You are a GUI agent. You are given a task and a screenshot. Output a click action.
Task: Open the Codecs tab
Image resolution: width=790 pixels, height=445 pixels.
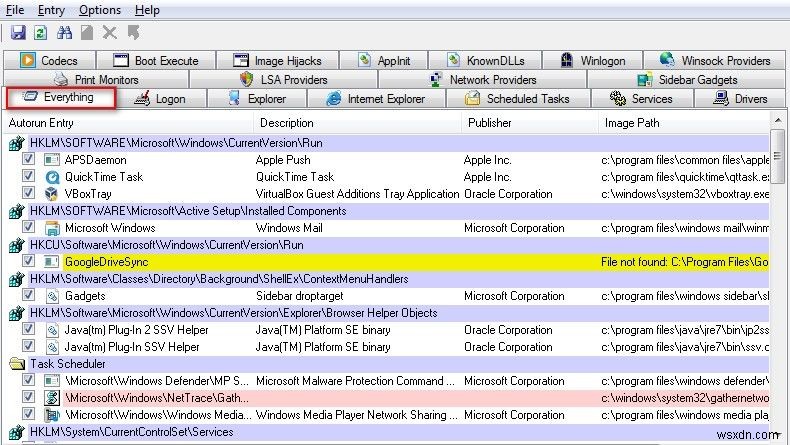pos(49,60)
